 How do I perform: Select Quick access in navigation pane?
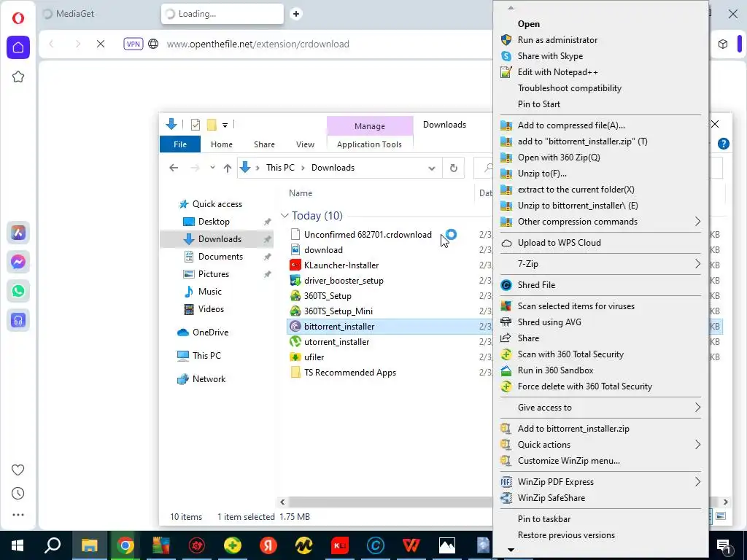217,204
